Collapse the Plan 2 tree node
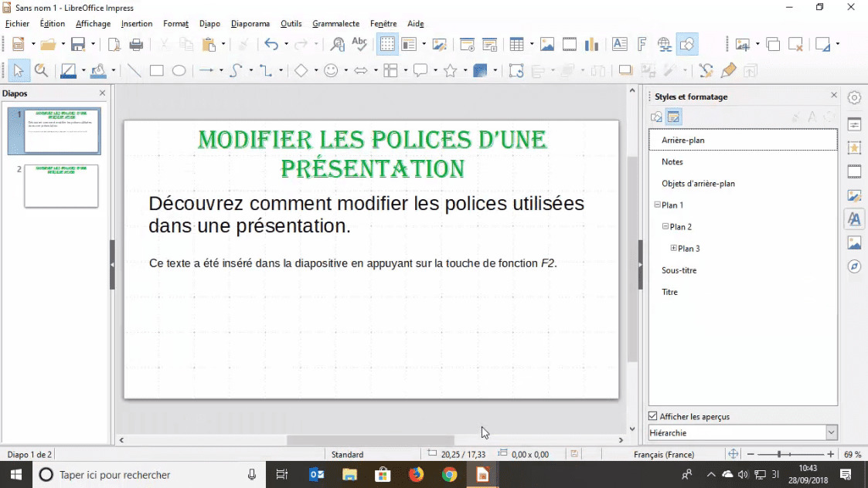 (x=665, y=226)
